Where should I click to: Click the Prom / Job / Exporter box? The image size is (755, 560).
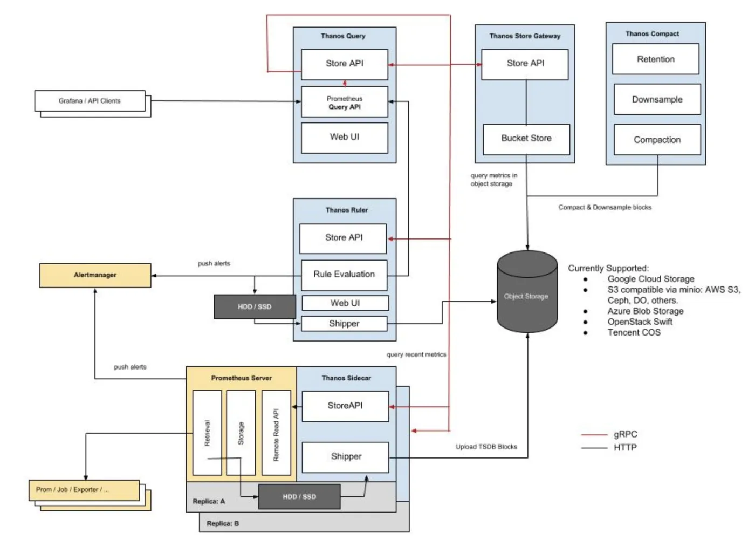click(x=84, y=490)
